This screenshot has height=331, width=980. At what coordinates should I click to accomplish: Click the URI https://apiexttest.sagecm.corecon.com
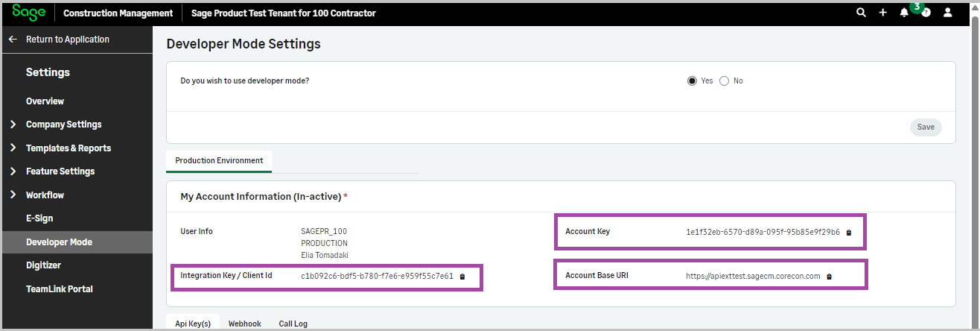click(754, 277)
